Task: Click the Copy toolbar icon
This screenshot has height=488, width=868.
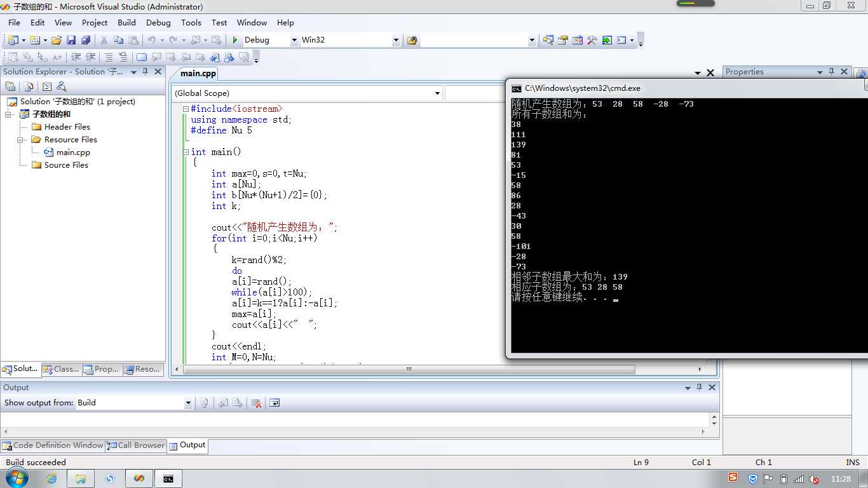Action: 118,40
